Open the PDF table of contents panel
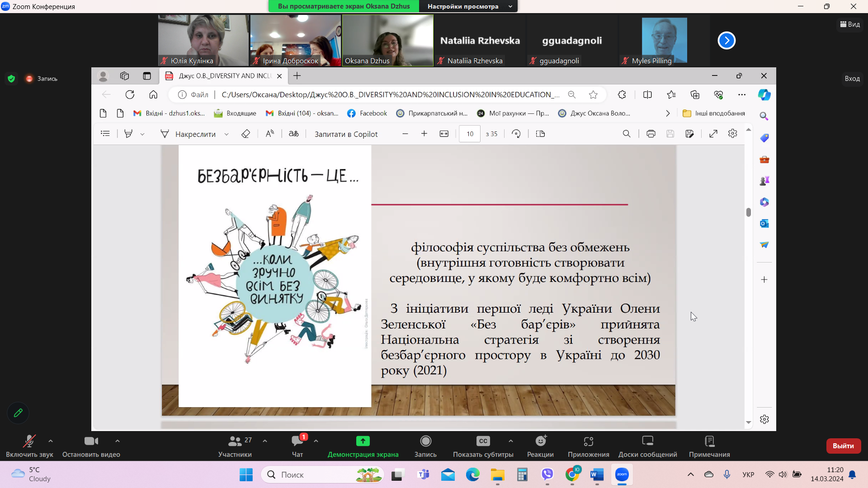 [105, 134]
